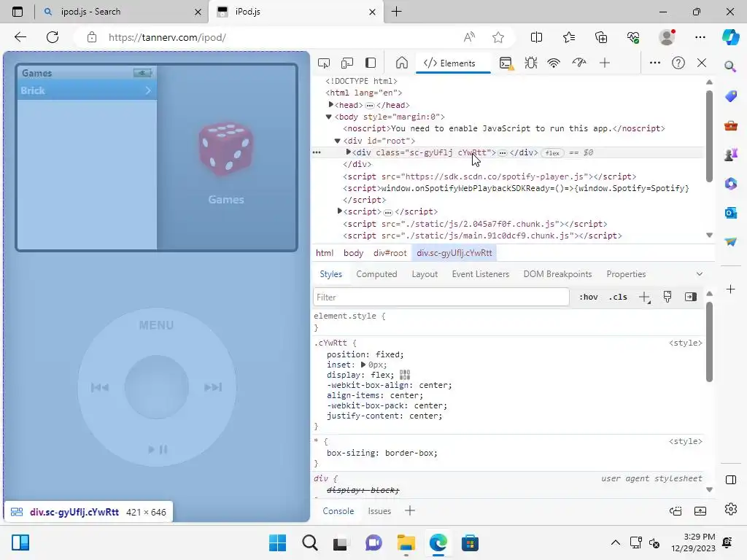Focus the Styles Filter input field
This screenshot has height=560, width=747.
tap(441, 297)
